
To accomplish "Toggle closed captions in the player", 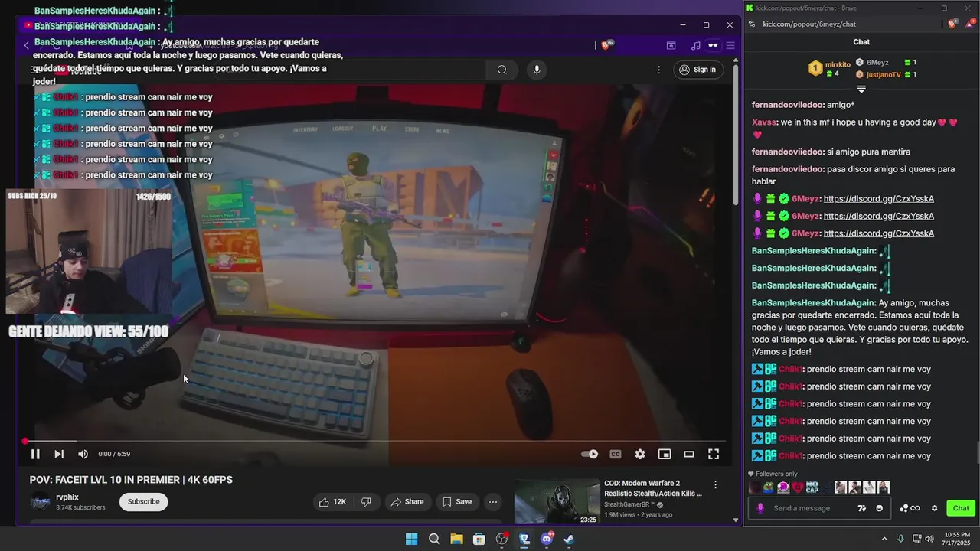I will coord(616,454).
